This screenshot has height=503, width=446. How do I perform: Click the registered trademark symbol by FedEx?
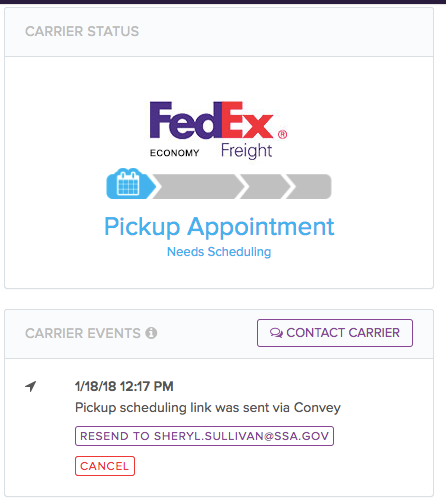282,134
